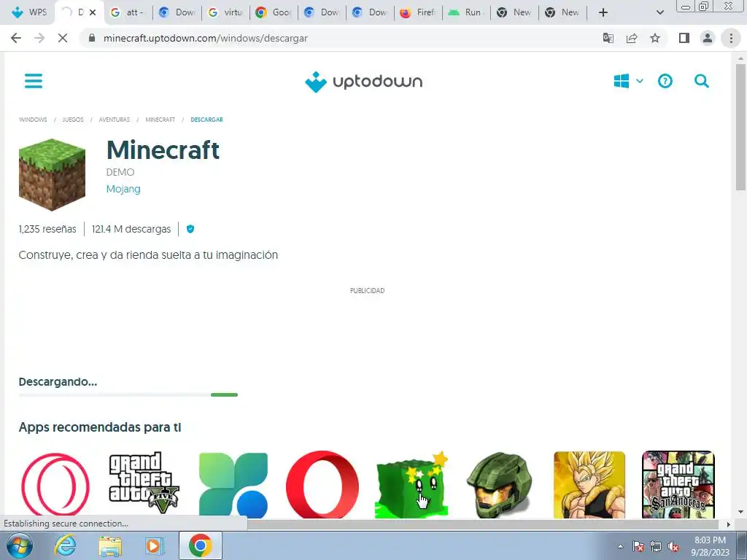Click the 1,235 reseñas text
This screenshot has height=560, width=747.
point(47,229)
